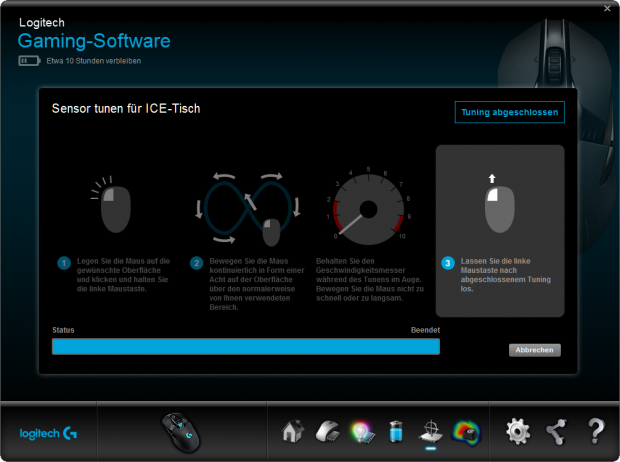Open the Home icon in bottom bar

point(293,431)
